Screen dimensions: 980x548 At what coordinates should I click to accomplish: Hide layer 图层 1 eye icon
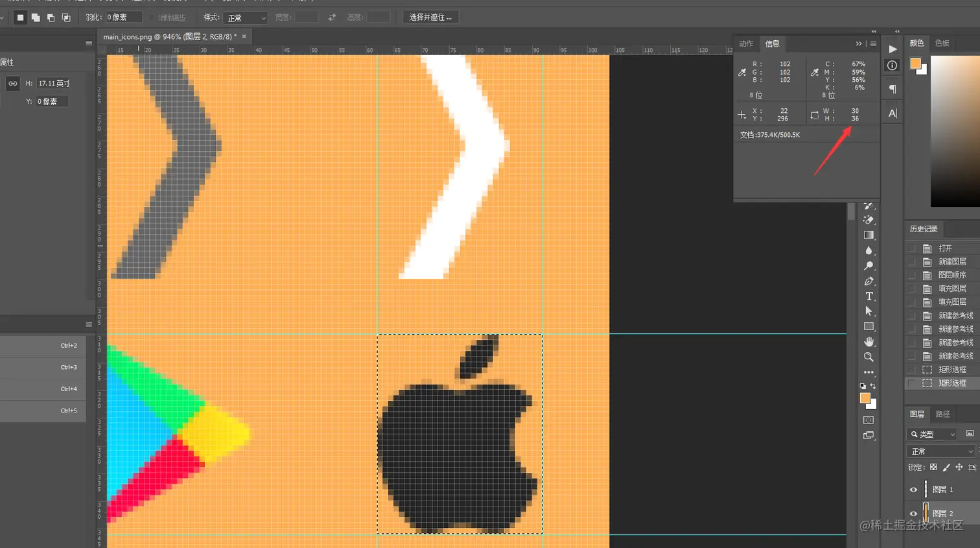pyautogui.click(x=914, y=490)
